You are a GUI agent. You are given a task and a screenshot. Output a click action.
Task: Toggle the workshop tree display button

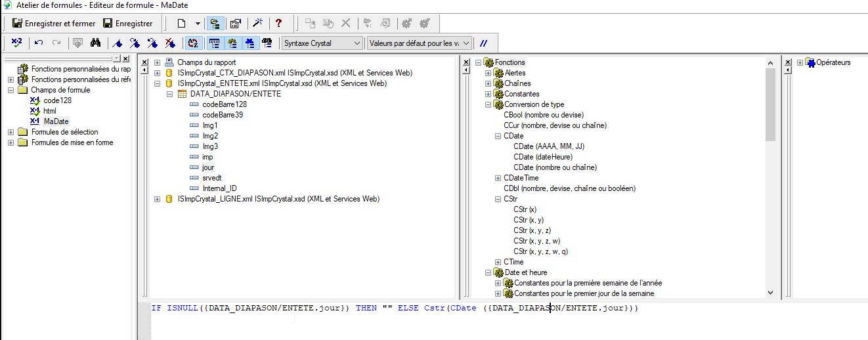click(x=214, y=24)
